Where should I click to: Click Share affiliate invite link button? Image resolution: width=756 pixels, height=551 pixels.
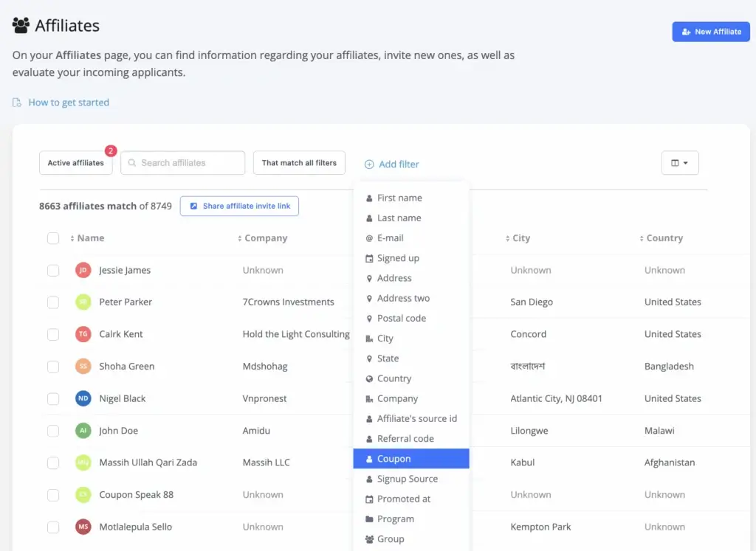(239, 206)
